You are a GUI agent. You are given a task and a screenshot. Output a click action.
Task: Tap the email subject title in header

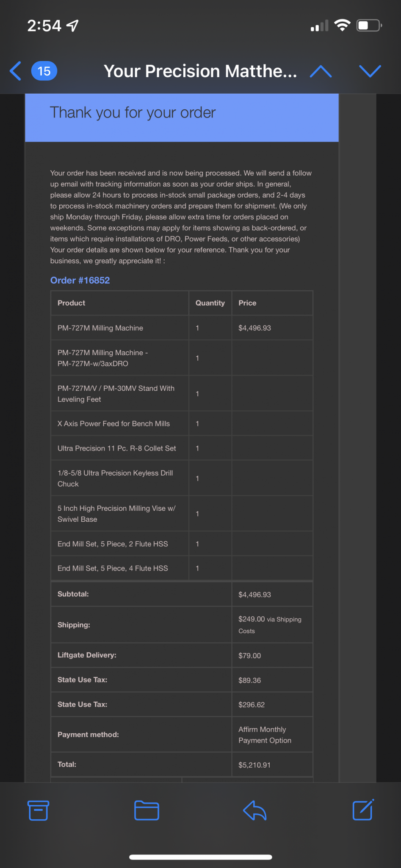200,71
